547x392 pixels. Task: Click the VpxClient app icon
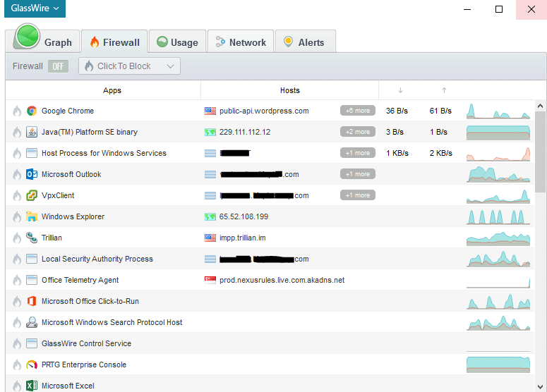point(32,195)
